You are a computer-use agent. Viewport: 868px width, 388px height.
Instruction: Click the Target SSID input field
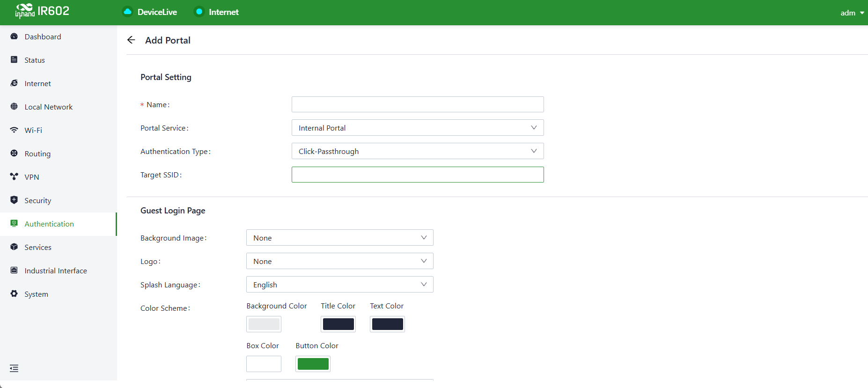tap(418, 175)
